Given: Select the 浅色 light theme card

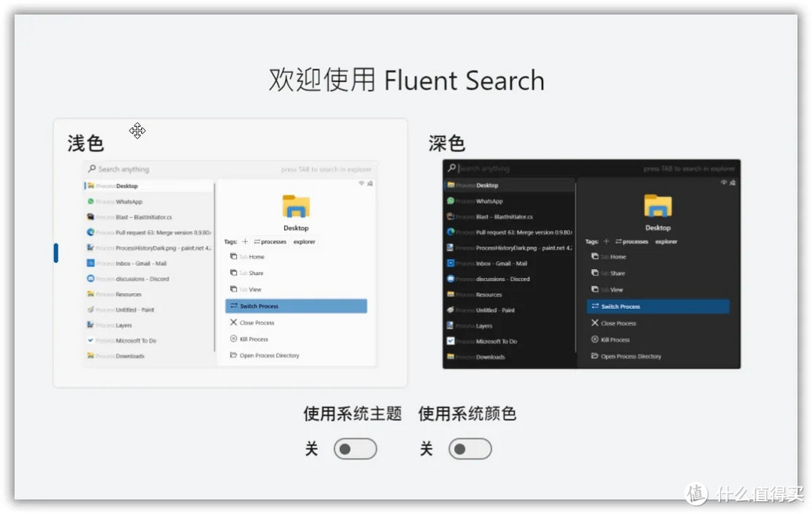Looking at the screenshot, I should pos(231,252).
